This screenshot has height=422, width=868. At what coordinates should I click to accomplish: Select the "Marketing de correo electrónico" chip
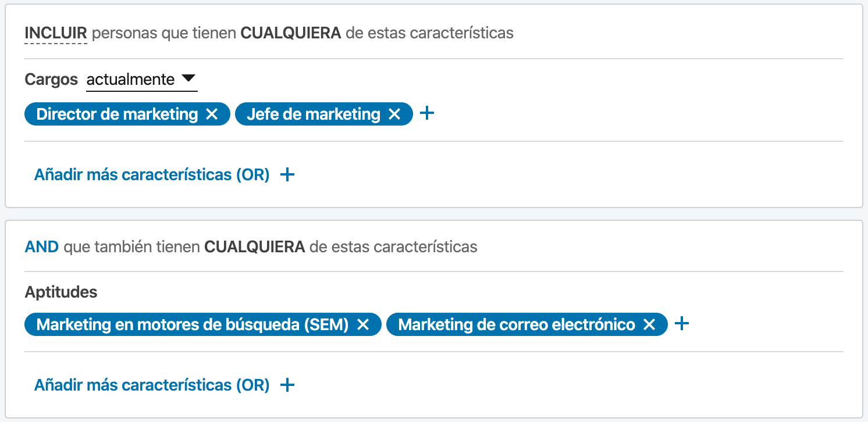(518, 324)
